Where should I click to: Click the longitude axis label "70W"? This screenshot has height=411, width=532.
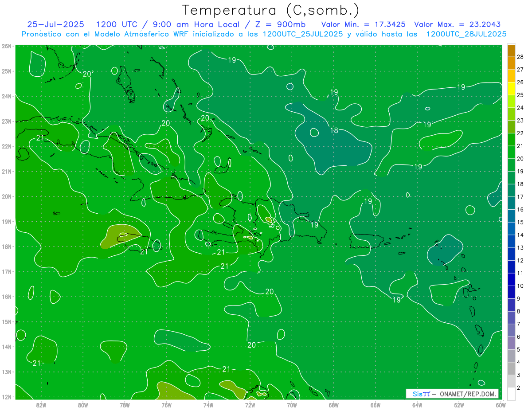pyautogui.click(x=292, y=405)
